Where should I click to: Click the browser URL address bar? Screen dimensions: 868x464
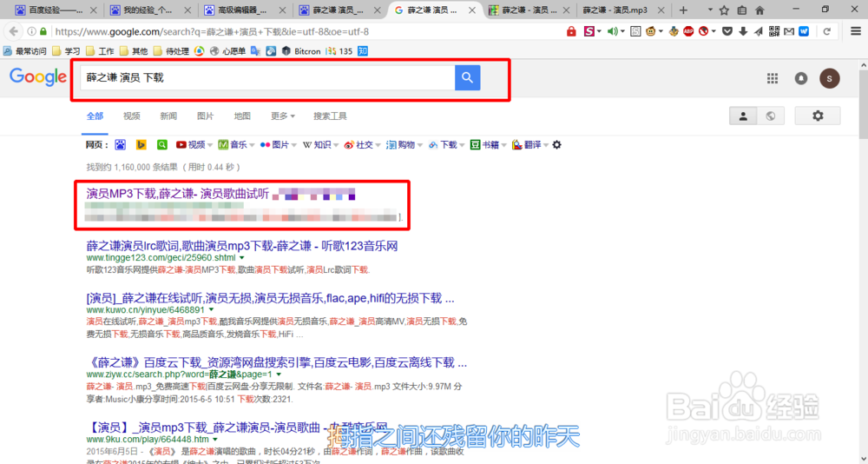(305, 31)
